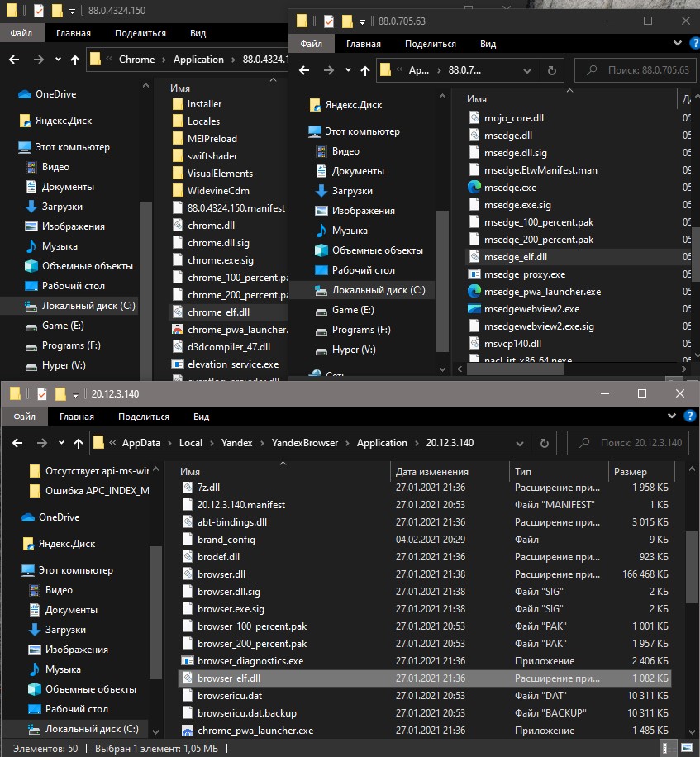This screenshot has width=700, height=757.
Task: Open Объемные объекты in Chrome window sidebar
Action: tap(79, 266)
